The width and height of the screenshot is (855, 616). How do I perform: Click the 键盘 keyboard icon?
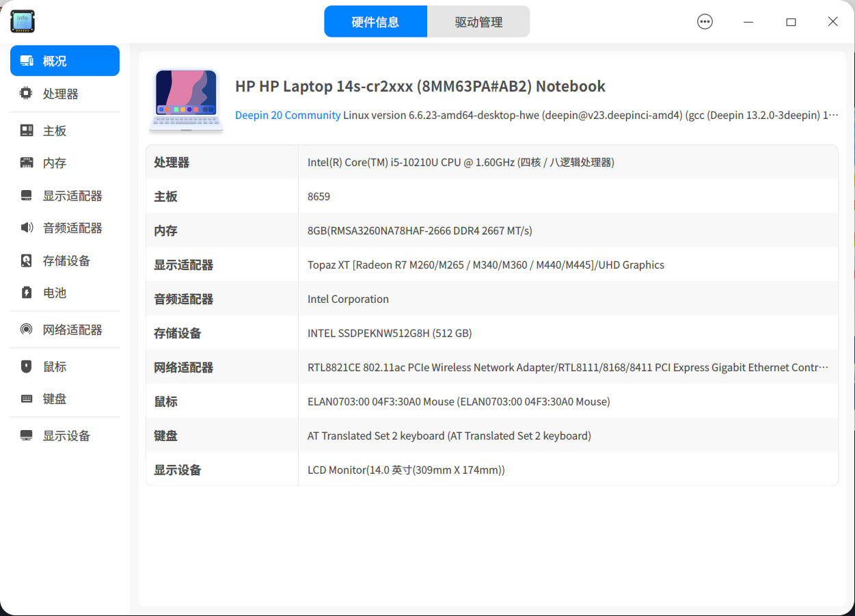pyautogui.click(x=27, y=399)
